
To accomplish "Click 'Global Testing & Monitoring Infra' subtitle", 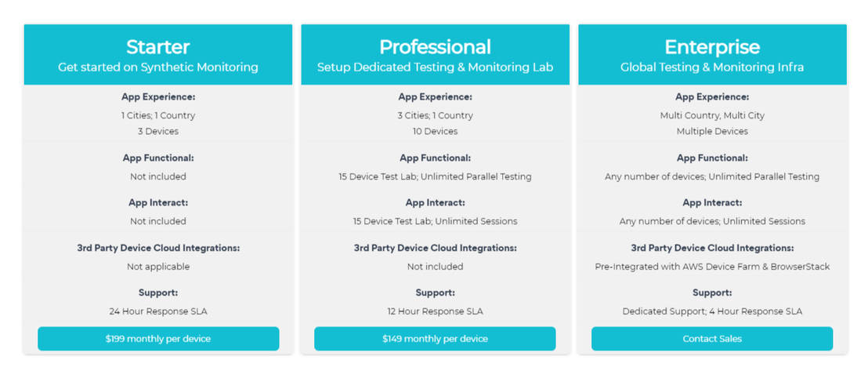I will click(712, 67).
